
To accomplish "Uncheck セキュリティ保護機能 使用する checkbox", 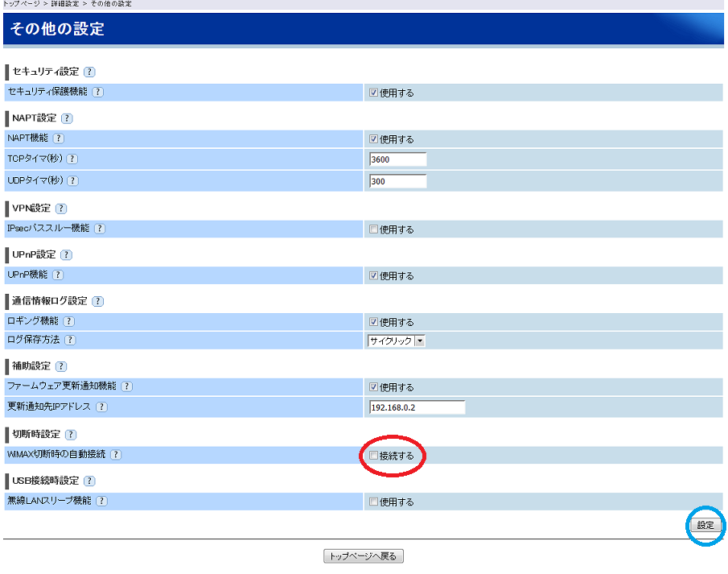I will tap(373, 93).
